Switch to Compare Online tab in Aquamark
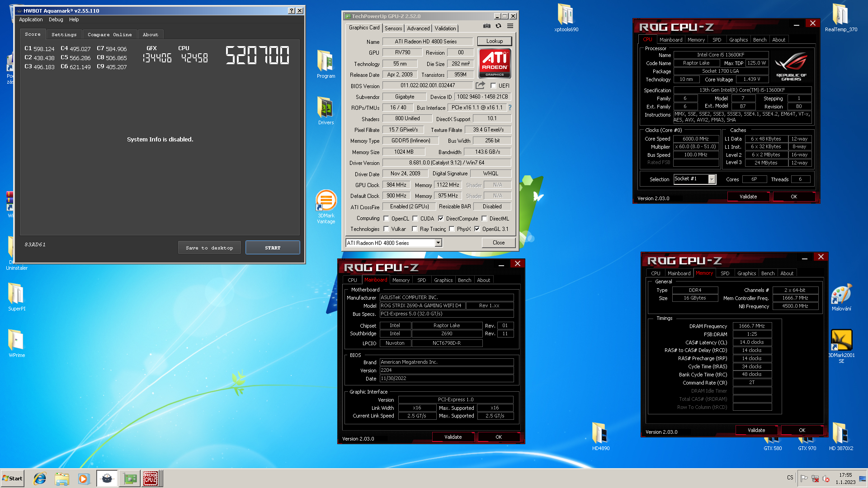 110,34
